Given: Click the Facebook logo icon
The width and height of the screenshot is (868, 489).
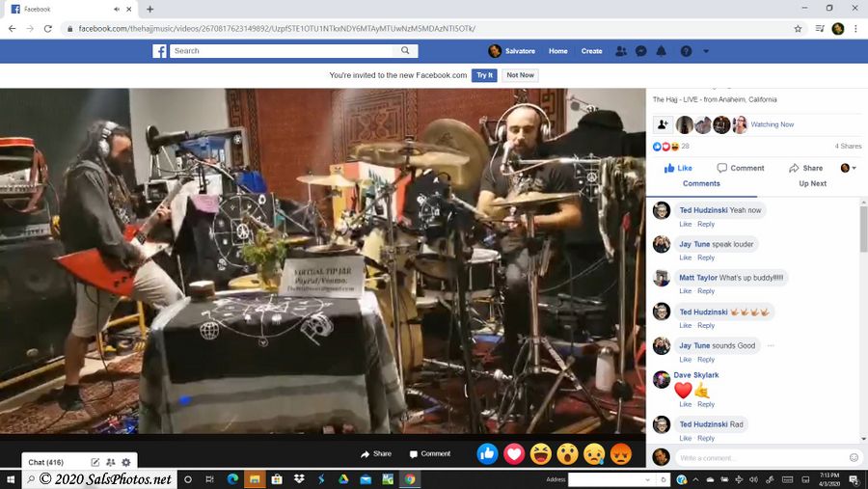Looking at the screenshot, I should click(160, 51).
